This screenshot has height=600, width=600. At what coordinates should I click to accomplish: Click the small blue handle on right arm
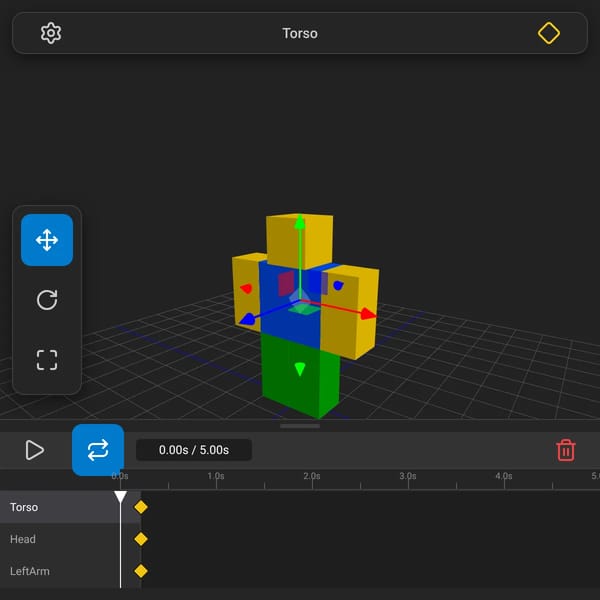pos(338,285)
